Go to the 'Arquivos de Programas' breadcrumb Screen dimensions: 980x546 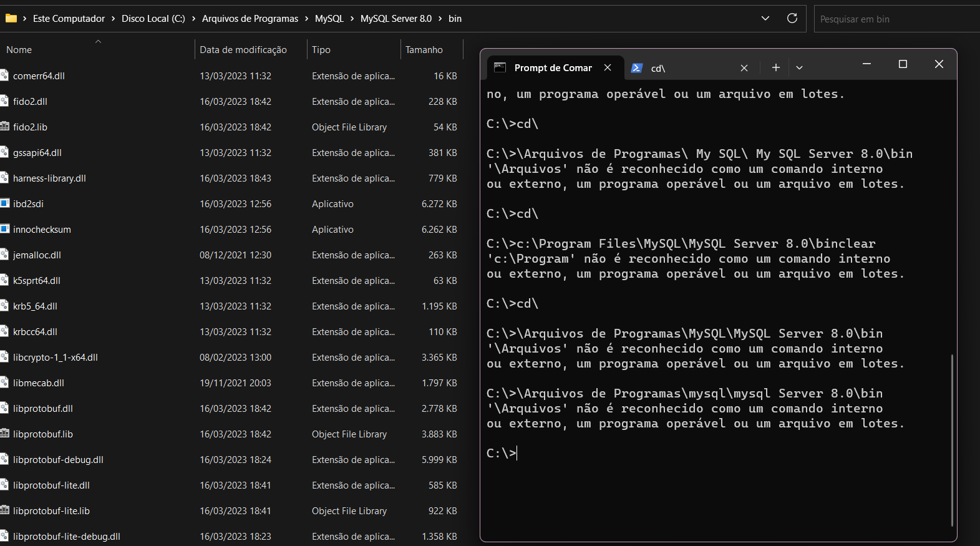click(x=250, y=19)
